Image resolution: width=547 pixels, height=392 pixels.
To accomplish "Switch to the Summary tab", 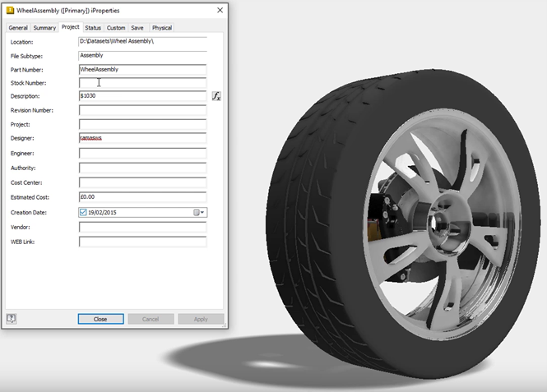I will [44, 28].
